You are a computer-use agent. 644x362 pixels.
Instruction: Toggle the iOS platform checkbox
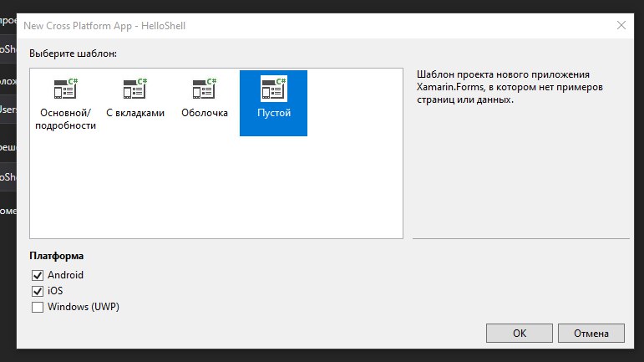(x=38, y=291)
